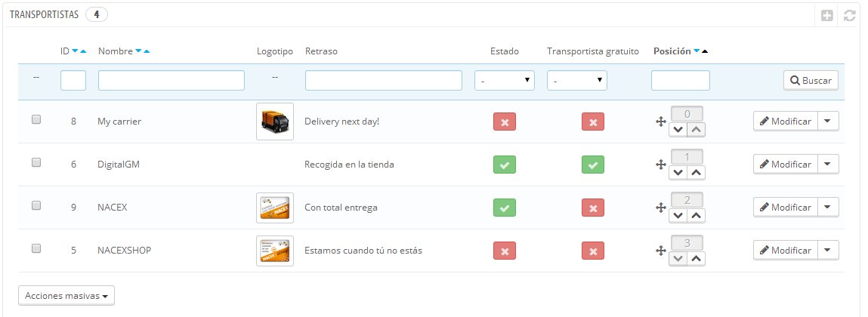Screen dimensions: 868x317
Task: Click 'Estamos cuando tú no estás' text
Action: click(363, 251)
